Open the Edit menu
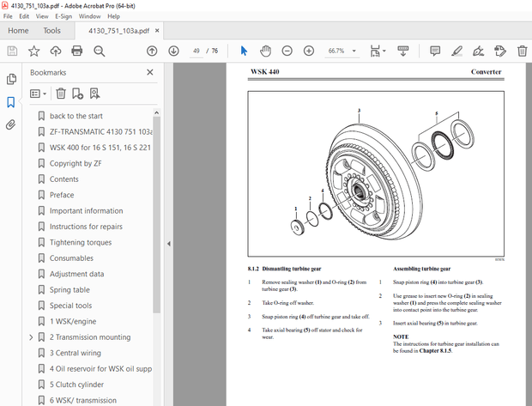The image size is (532, 406). click(x=24, y=16)
